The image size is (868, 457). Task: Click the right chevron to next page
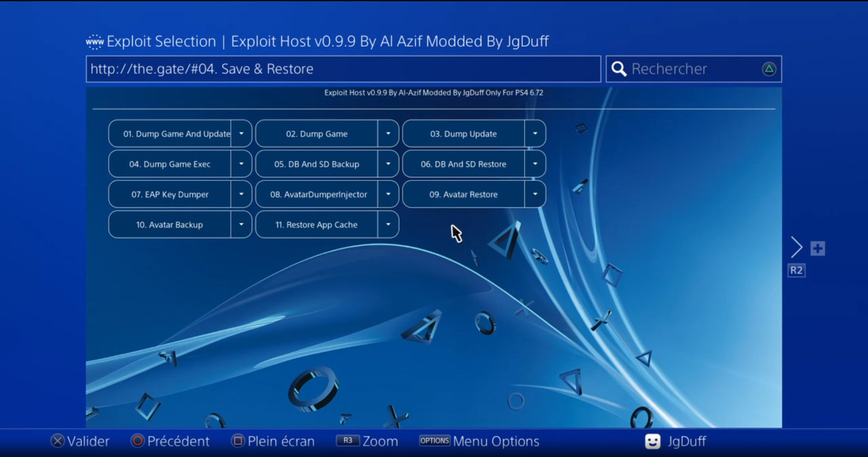click(x=797, y=247)
